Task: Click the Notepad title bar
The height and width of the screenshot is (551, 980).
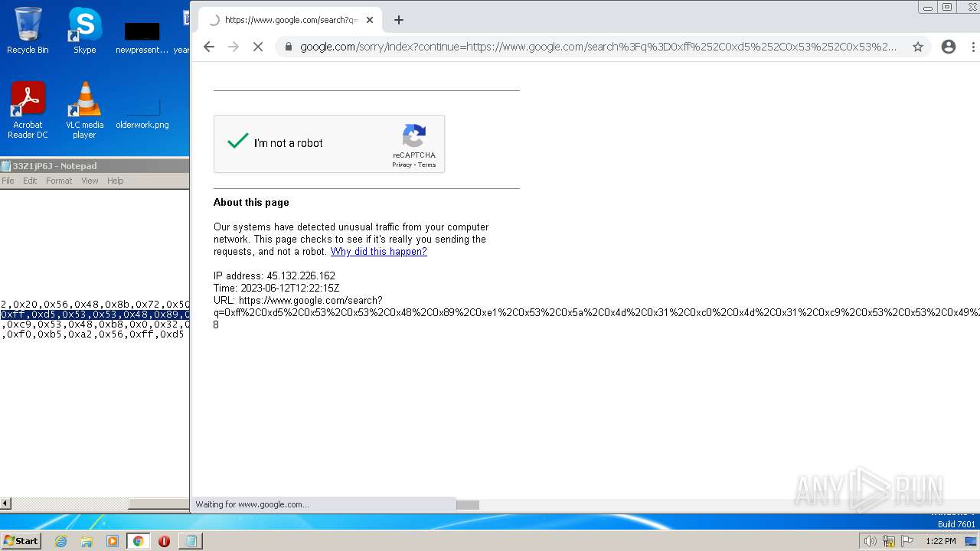Action: (95, 166)
